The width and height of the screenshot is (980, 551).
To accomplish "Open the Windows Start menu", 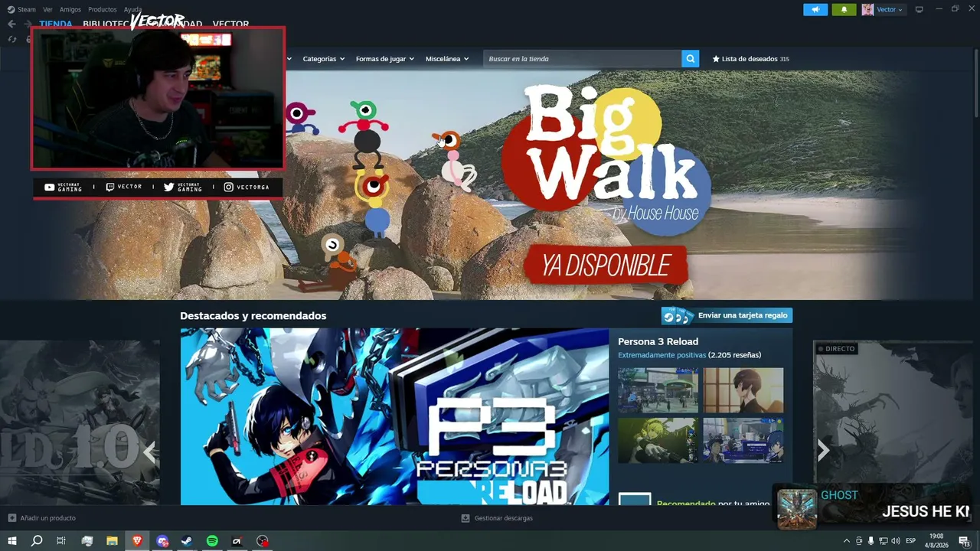I will (12, 541).
